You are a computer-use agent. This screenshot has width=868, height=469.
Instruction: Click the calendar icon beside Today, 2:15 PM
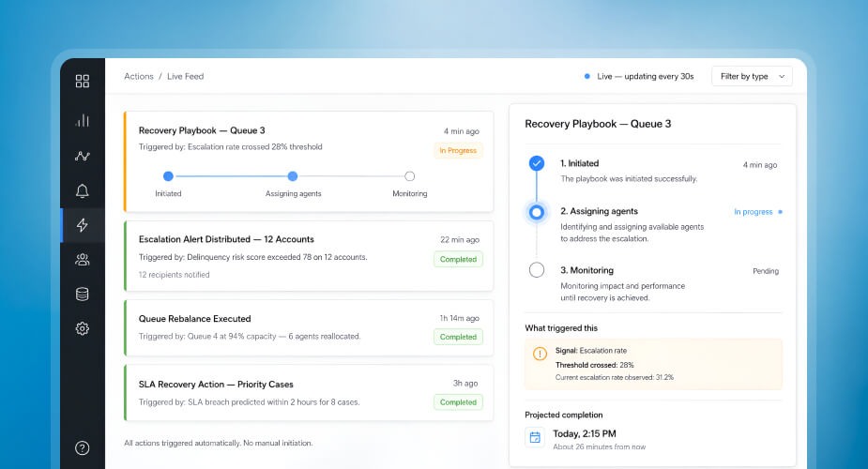coord(535,437)
